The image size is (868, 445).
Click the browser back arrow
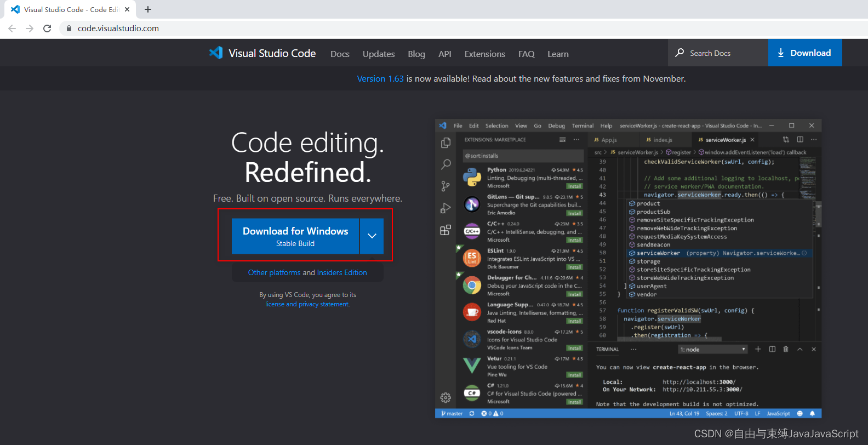coord(12,28)
